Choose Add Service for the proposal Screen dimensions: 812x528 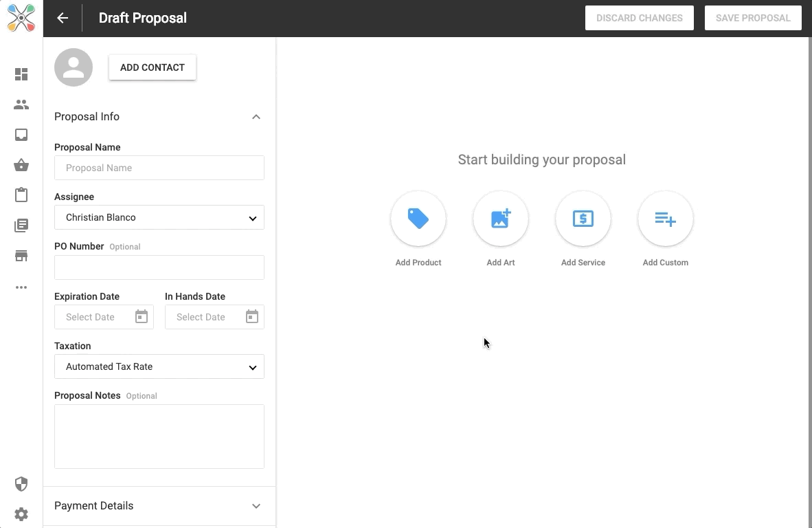[x=583, y=219]
